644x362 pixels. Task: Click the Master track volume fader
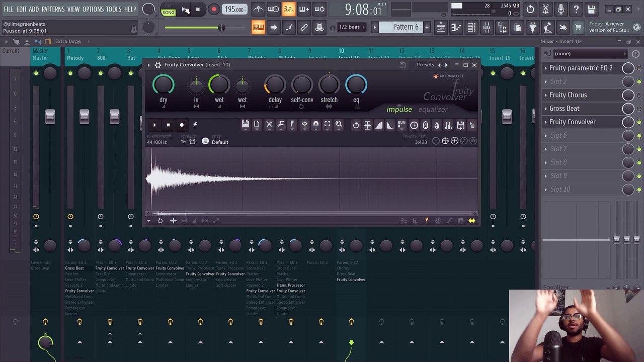(x=50, y=117)
